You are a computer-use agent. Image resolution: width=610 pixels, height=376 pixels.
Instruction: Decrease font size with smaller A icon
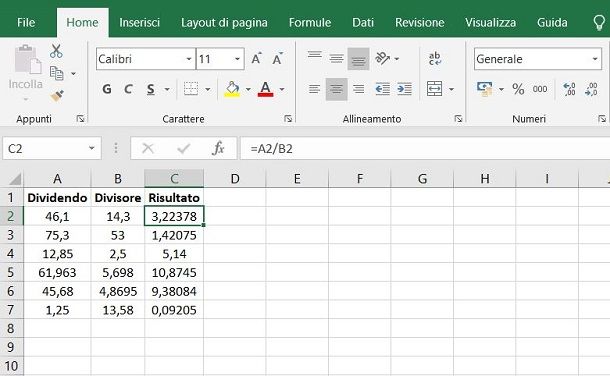tap(277, 59)
